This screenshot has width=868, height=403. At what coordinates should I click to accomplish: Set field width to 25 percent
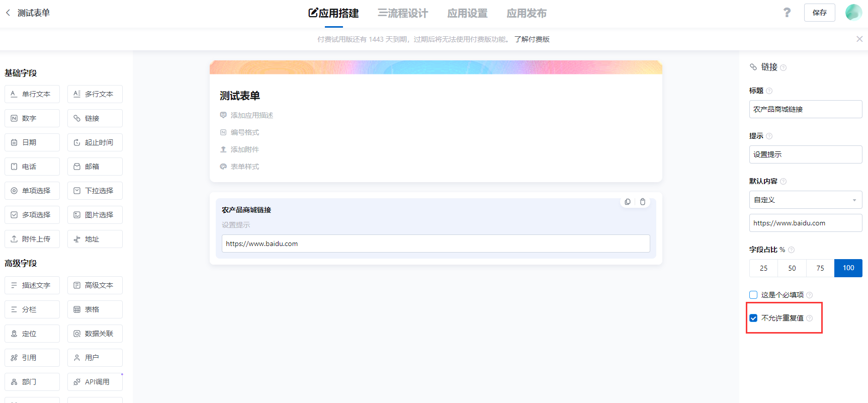[x=763, y=268]
